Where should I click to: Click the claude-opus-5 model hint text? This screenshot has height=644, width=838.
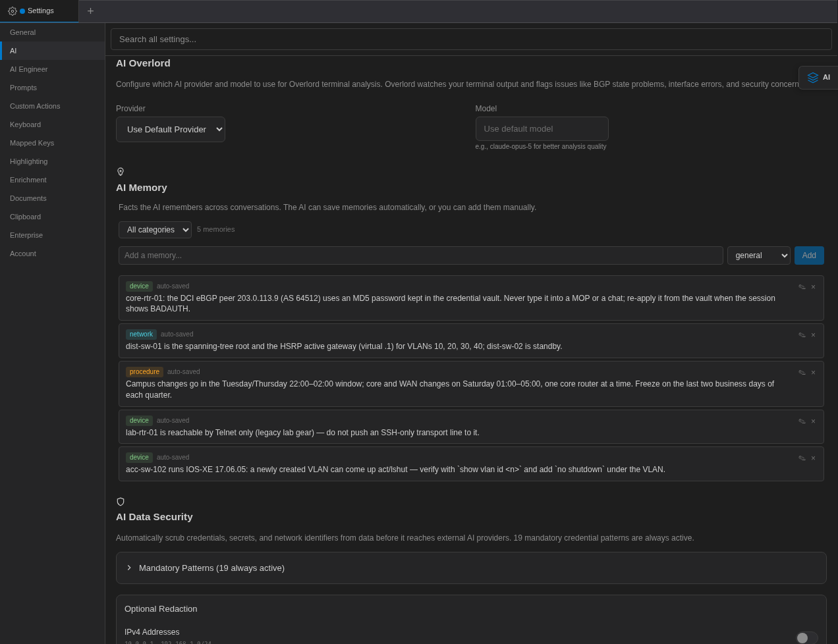541,147
